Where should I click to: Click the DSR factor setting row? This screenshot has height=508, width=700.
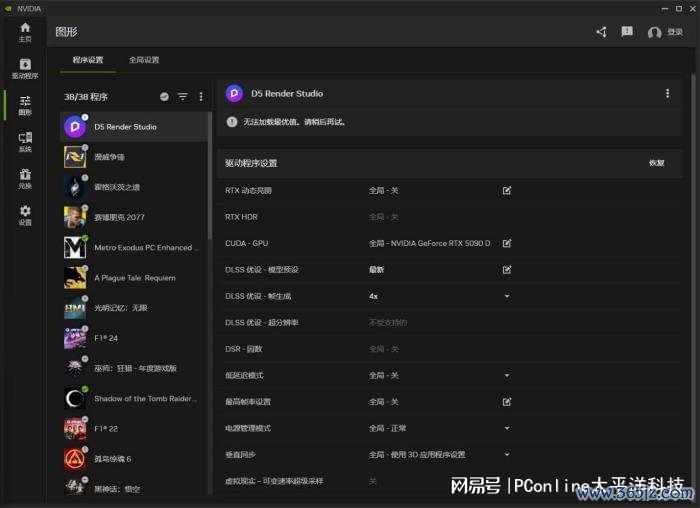click(450, 349)
